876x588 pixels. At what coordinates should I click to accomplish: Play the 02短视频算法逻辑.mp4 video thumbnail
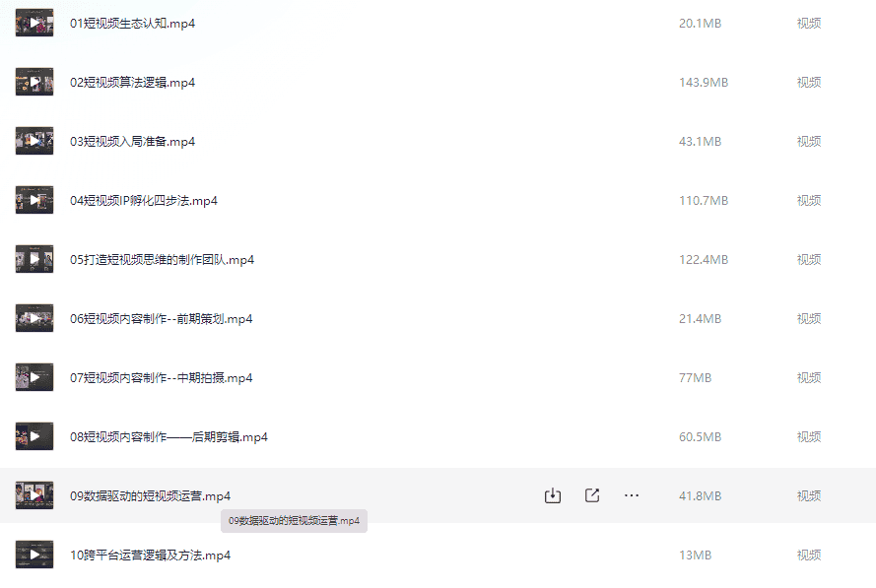click(x=34, y=82)
